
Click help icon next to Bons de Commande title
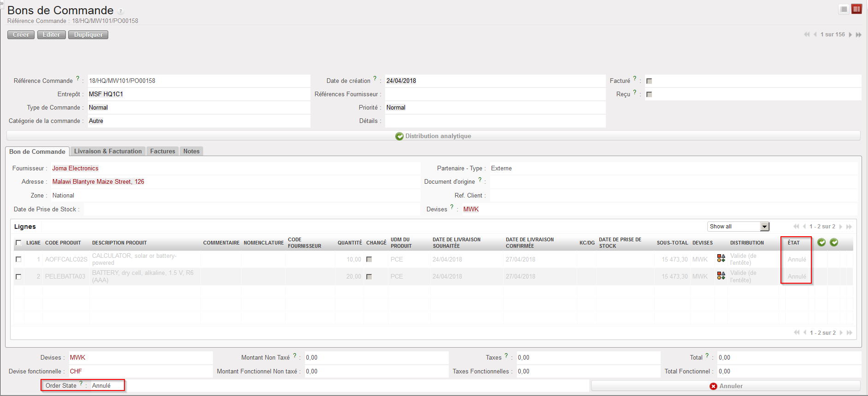coord(121,12)
